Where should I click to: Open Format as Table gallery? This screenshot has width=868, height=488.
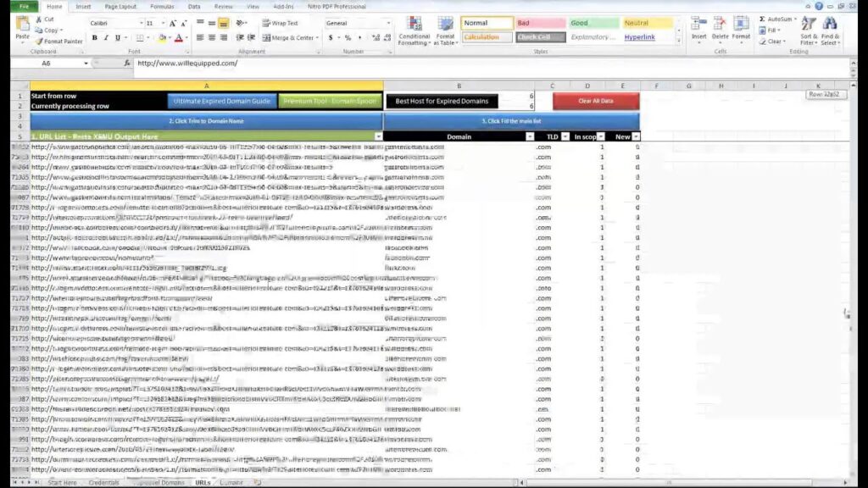click(x=445, y=31)
